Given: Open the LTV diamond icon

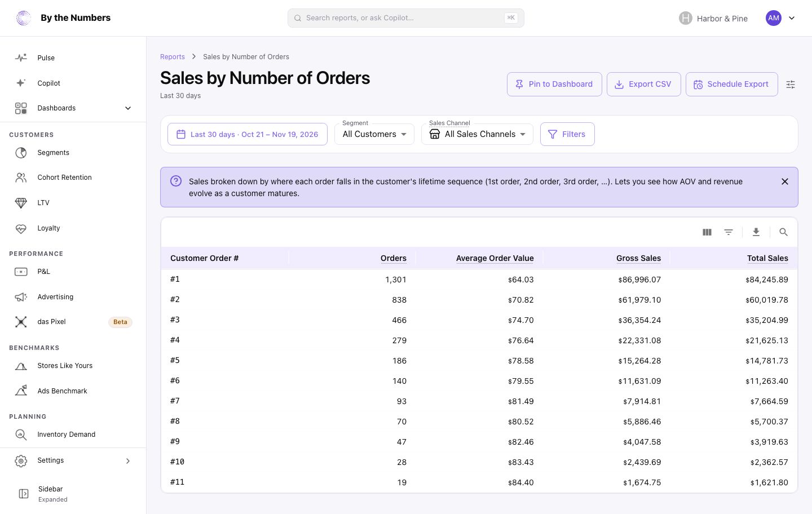Looking at the screenshot, I should [x=21, y=203].
